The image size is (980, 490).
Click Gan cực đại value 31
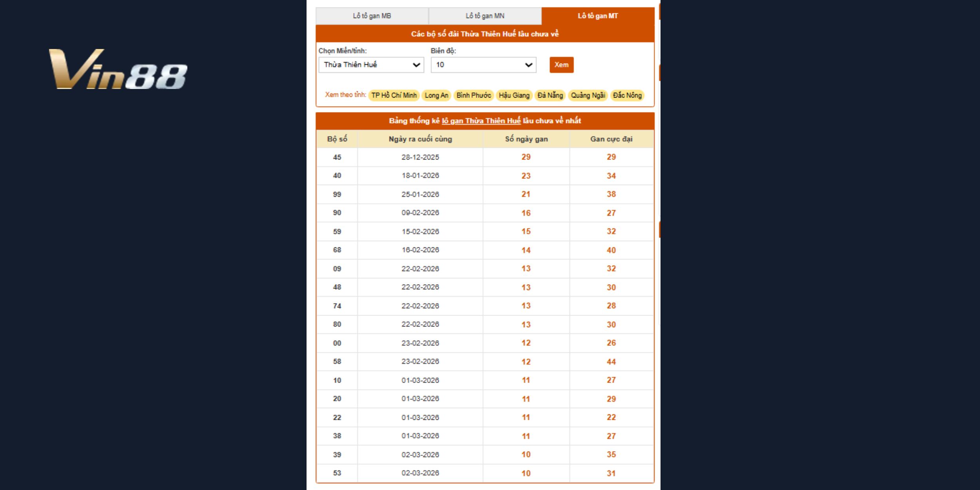pos(611,474)
